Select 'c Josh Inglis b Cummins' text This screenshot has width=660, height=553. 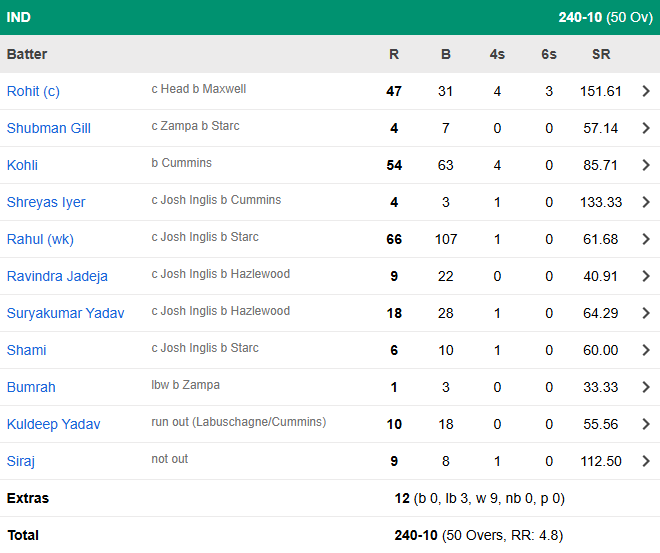click(x=216, y=200)
